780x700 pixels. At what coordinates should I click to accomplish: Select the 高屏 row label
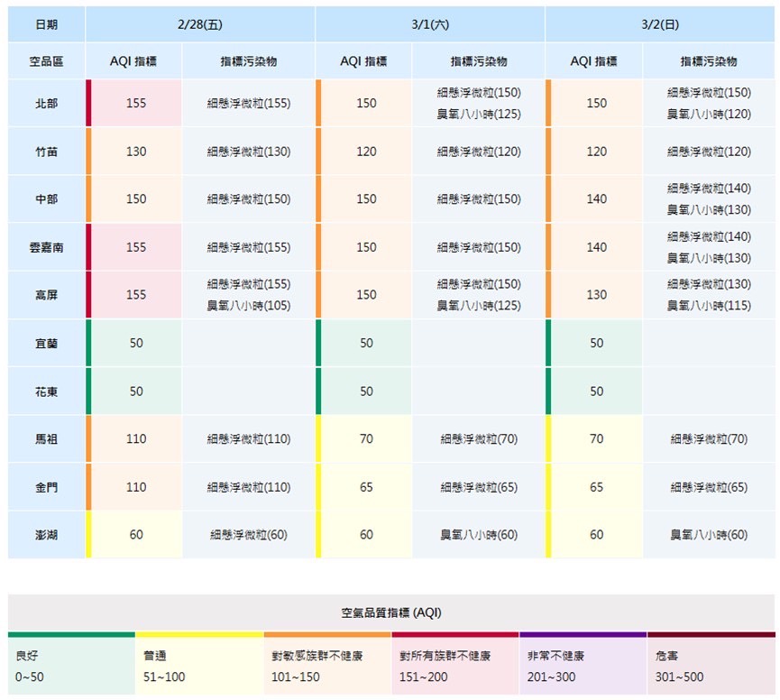pos(46,295)
